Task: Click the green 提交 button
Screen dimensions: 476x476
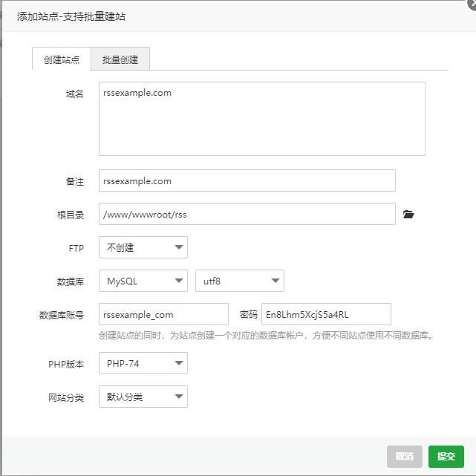Action: click(446, 456)
